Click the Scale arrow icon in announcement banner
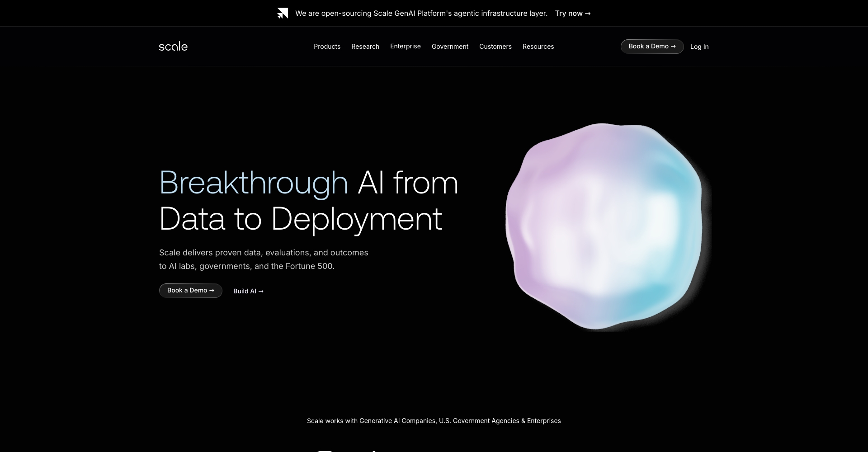The height and width of the screenshot is (452, 868). (283, 13)
